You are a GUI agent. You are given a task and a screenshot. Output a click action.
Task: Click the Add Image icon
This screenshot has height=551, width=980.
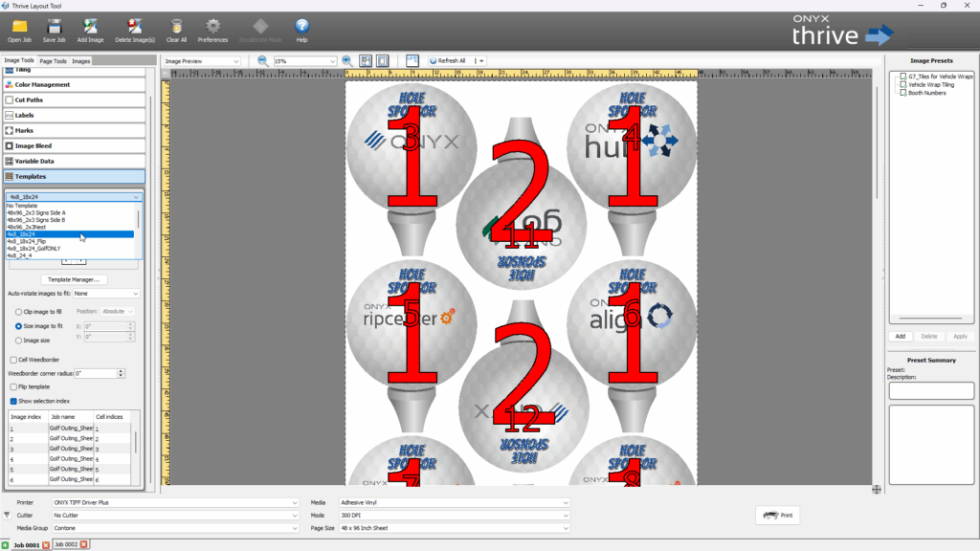tap(90, 27)
